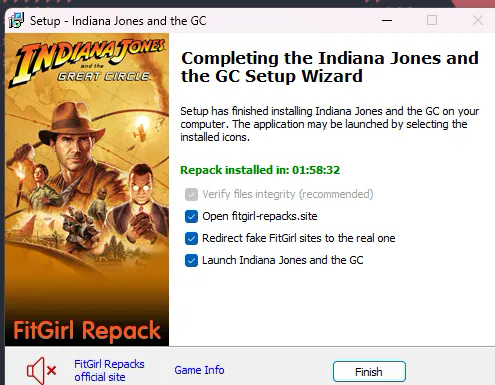Maximize the setup wizard window

[x=432, y=20]
